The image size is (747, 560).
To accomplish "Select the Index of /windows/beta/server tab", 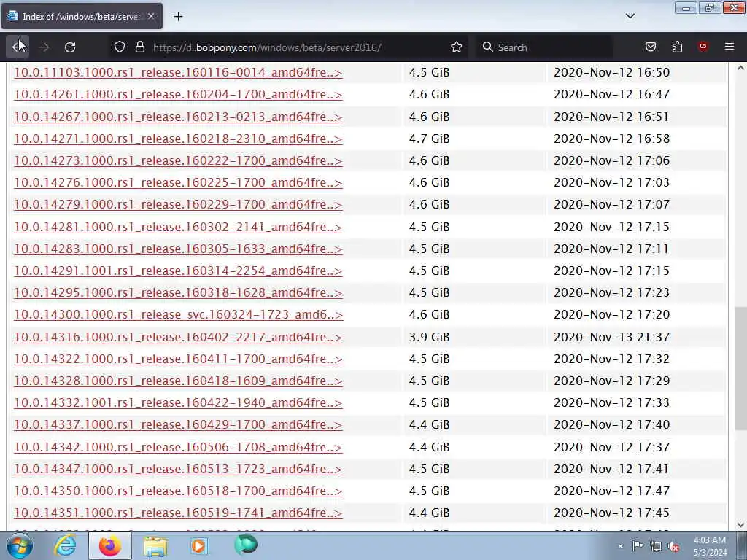I will [82, 16].
